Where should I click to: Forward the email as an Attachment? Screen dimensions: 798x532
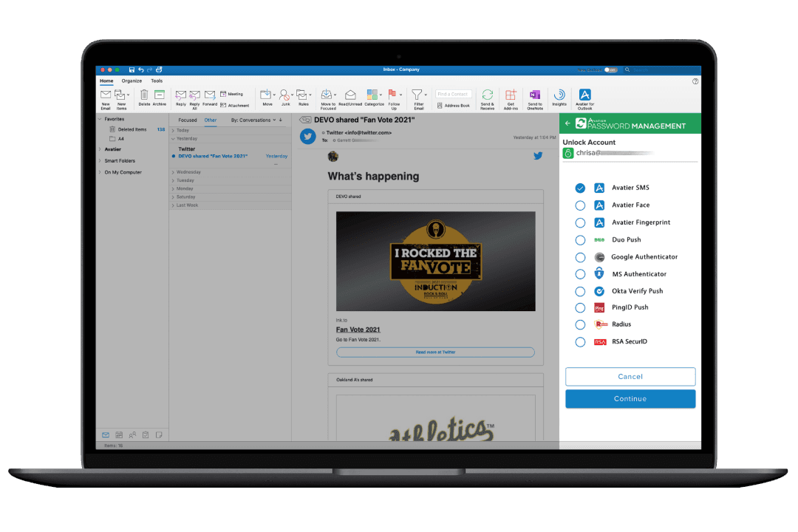(x=235, y=106)
